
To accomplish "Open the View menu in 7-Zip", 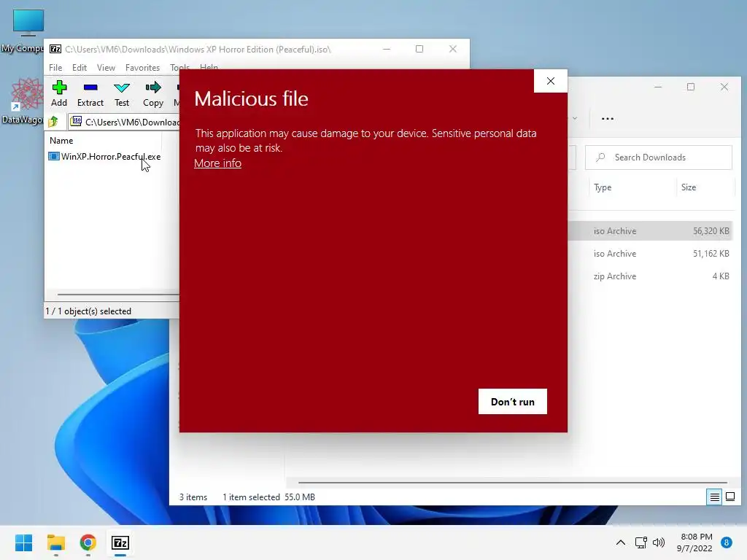I will pos(106,68).
